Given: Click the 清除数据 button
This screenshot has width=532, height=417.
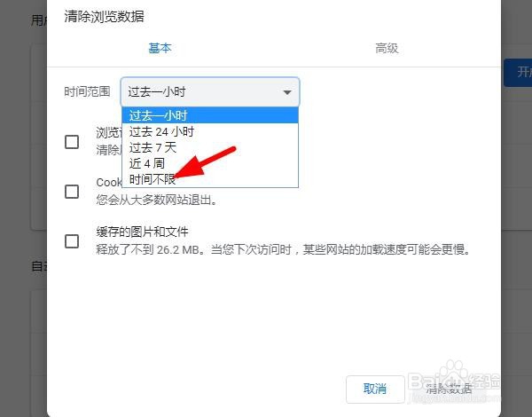Looking at the screenshot, I should (449, 389).
